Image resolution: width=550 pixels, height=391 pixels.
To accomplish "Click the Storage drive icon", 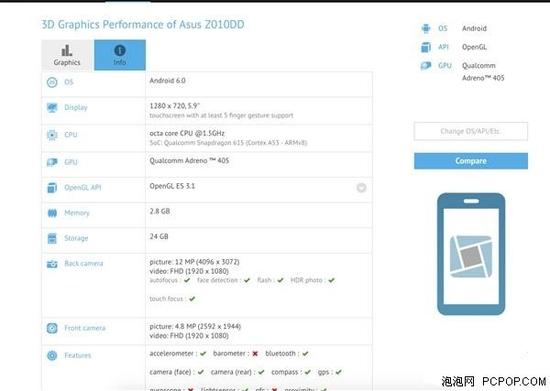I will point(52,238).
